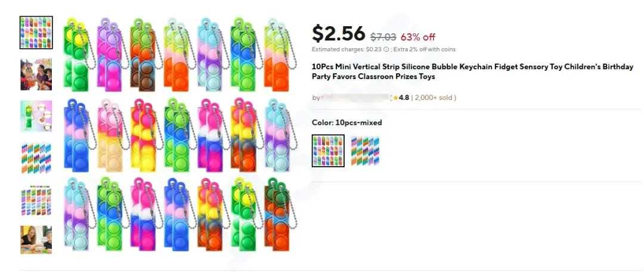
Task: Choose the selected 10pcs-mixed color swatch
Action: pos(328,151)
